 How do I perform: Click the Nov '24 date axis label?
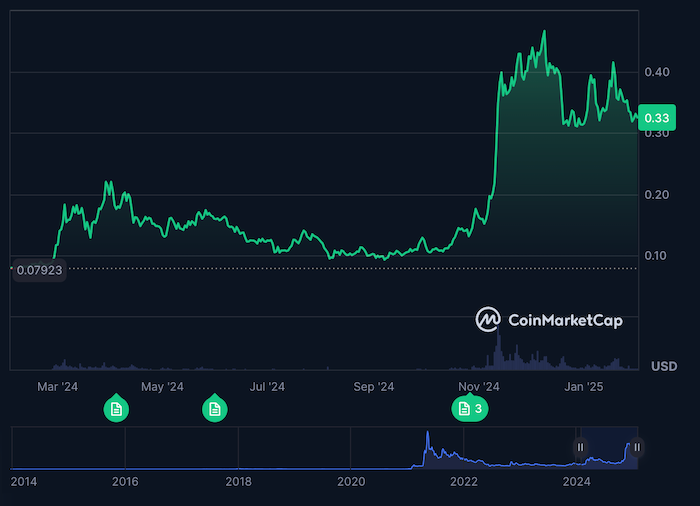tap(478, 386)
